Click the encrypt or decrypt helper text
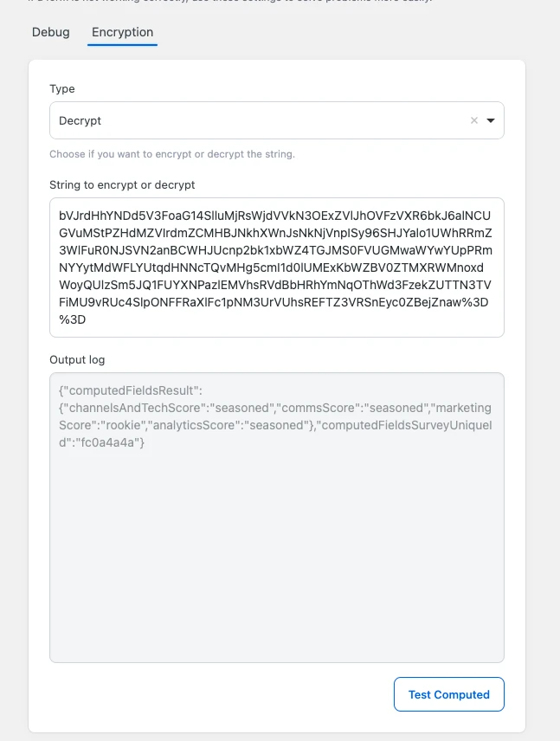 pyautogui.click(x=172, y=154)
